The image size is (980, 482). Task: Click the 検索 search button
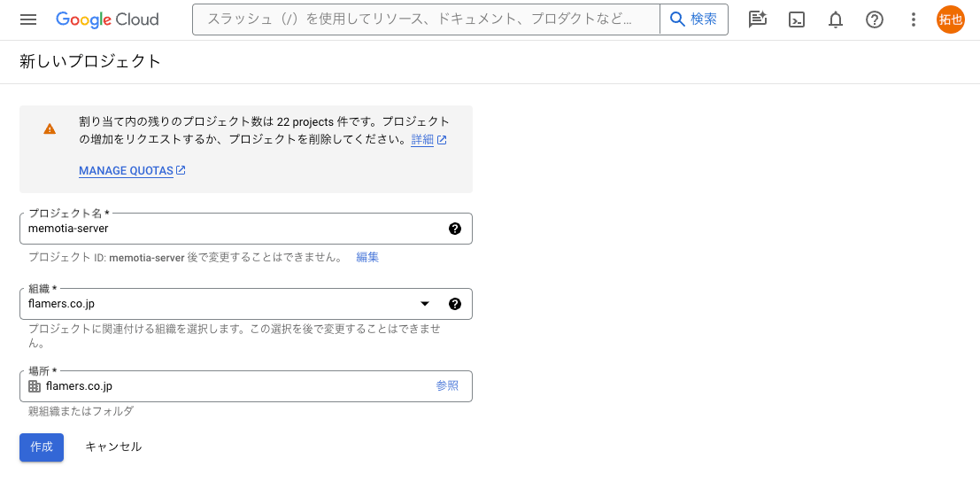coord(694,19)
